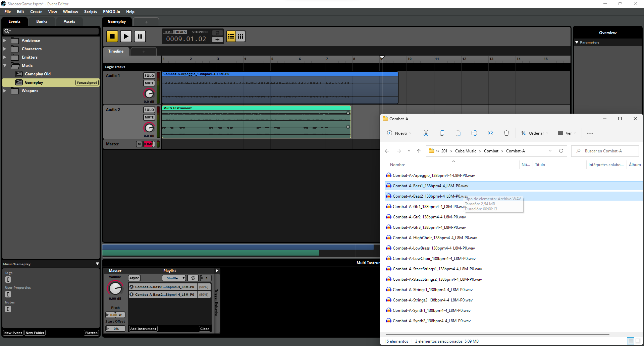Viewport: 644px width, 346px height.
Task: Click the Buscar en Combat-A search field
Action: pos(605,151)
